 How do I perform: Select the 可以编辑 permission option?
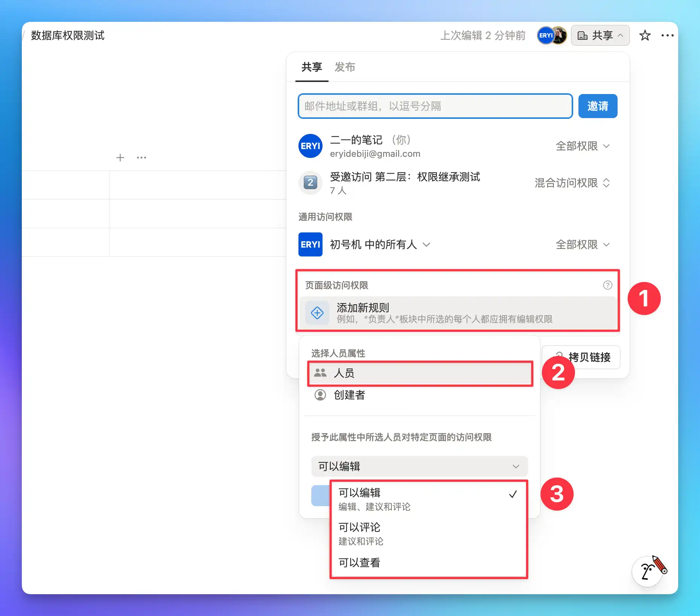click(428, 499)
